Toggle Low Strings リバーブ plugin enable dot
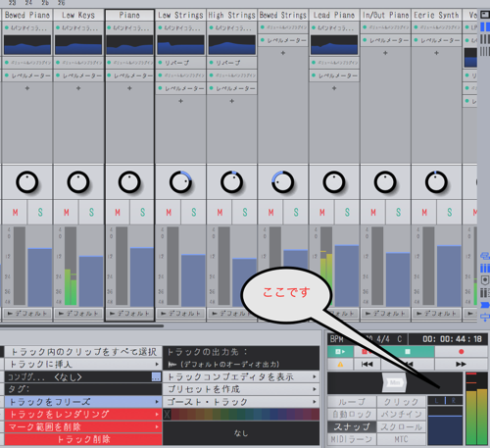 pyautogui.click(x=160, y=63)
